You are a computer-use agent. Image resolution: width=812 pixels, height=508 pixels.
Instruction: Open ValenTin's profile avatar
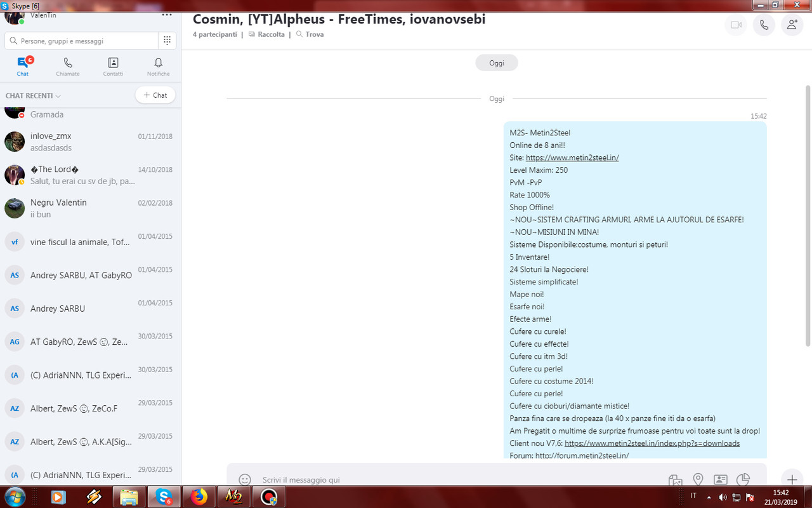tap(13, 15)
